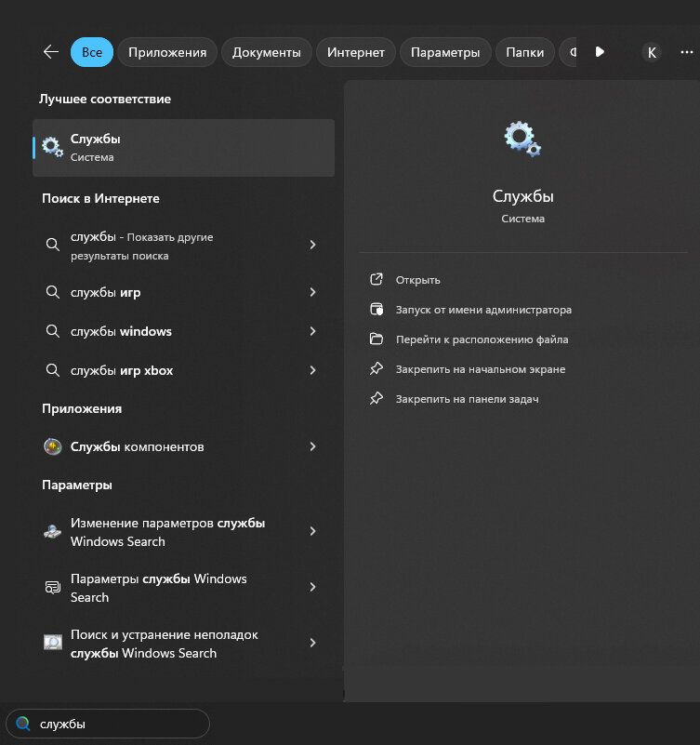Click the run-as-administrator shield icon

pyautogui.click(x=376, y=310)
